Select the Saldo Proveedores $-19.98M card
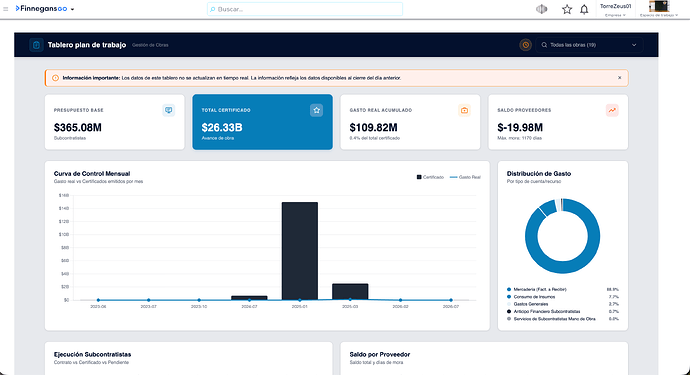 tap(558, 122)
